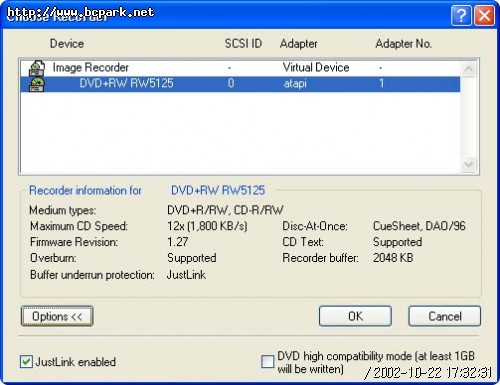Click the atapi adapter cell
500x385 pixels.
[x=295, y=84]
